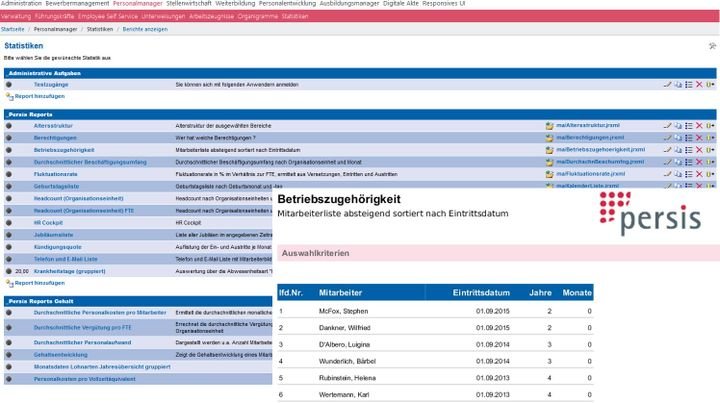Viewport: 720px width, 403px height.
Task: Open the Testzugänge report link
Action: (x=51, y=84)
